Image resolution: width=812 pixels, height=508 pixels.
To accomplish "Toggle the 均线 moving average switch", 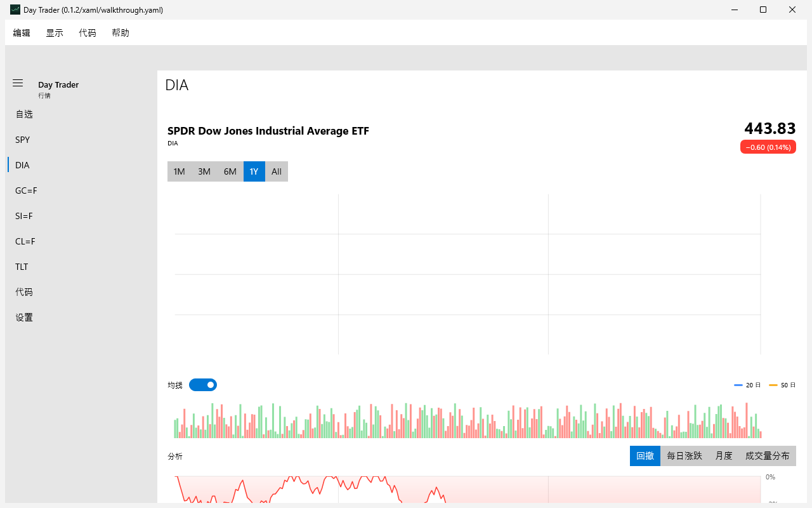I will click(203, 385).
